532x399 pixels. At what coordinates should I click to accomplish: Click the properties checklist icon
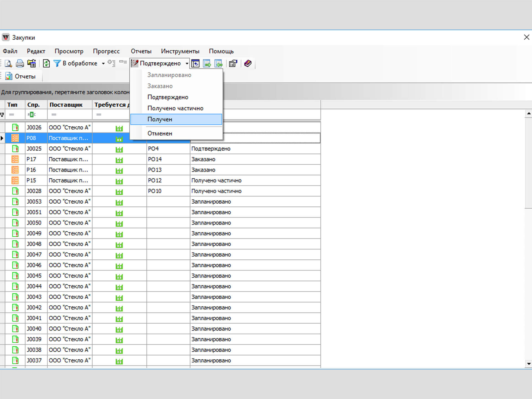(x=233, y=63)
